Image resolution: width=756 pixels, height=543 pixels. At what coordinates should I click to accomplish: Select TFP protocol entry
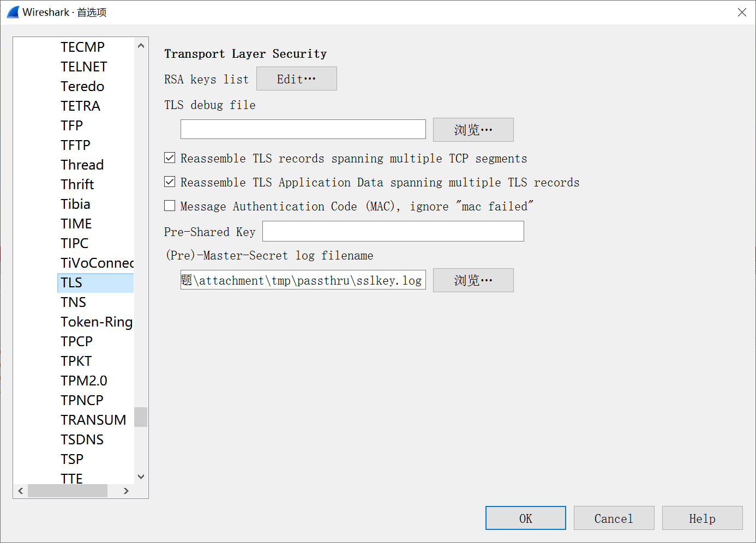click(71, 125)
